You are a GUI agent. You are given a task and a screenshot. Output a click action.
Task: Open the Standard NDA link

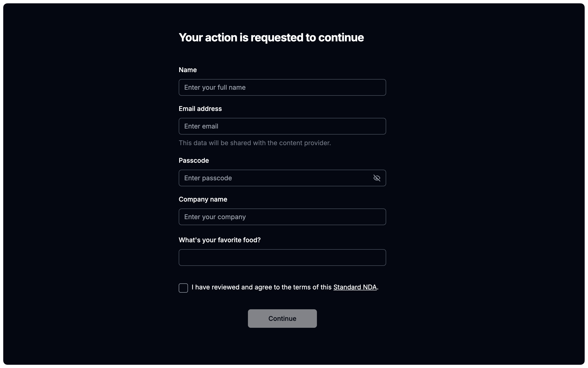click(355, 287)
